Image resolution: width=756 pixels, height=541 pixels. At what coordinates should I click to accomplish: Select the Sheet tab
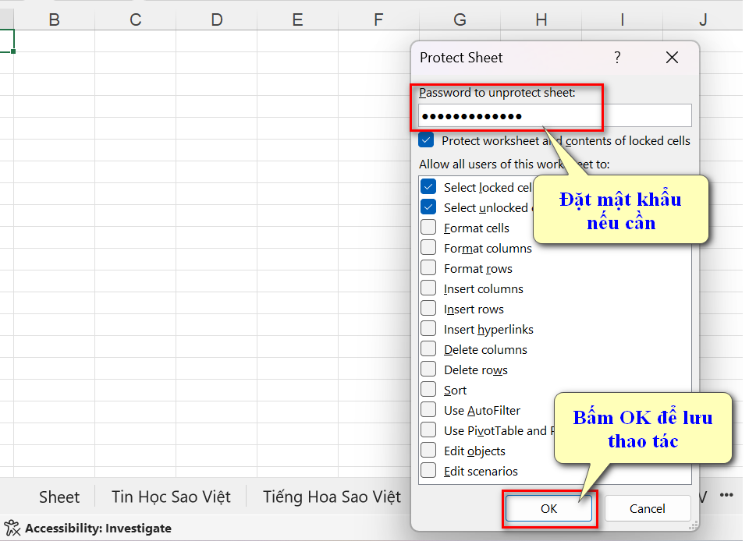(59, 497)
